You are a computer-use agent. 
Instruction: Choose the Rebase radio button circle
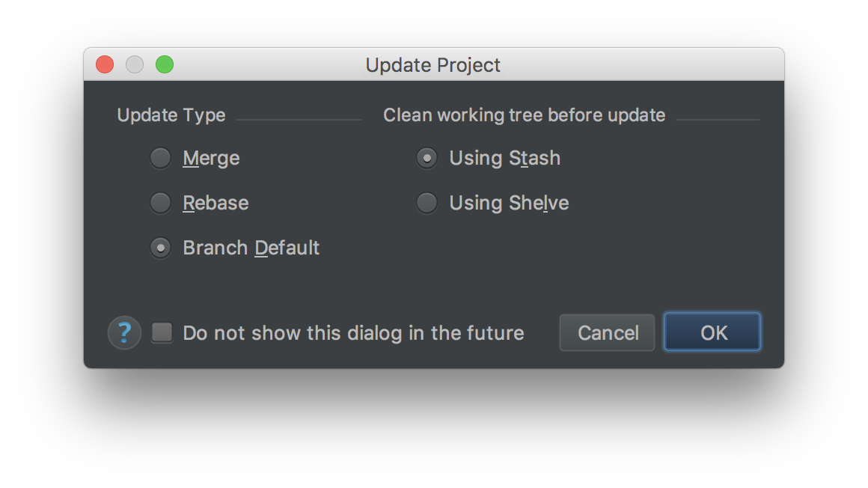click(x=161, y=203)
